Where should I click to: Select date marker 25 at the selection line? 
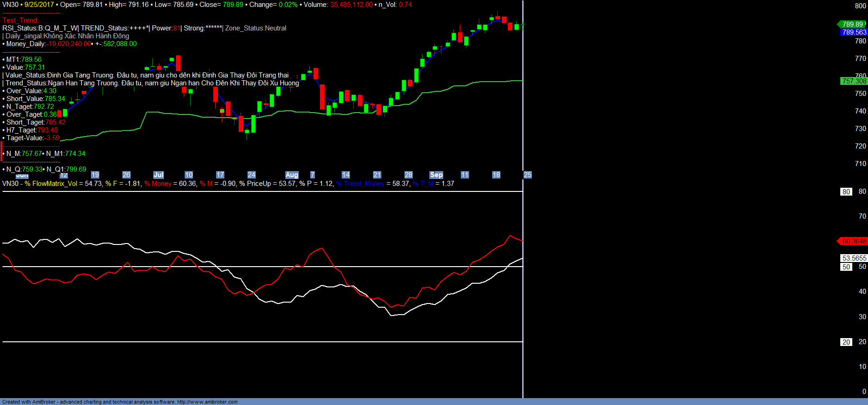click(x=528, y=175)
